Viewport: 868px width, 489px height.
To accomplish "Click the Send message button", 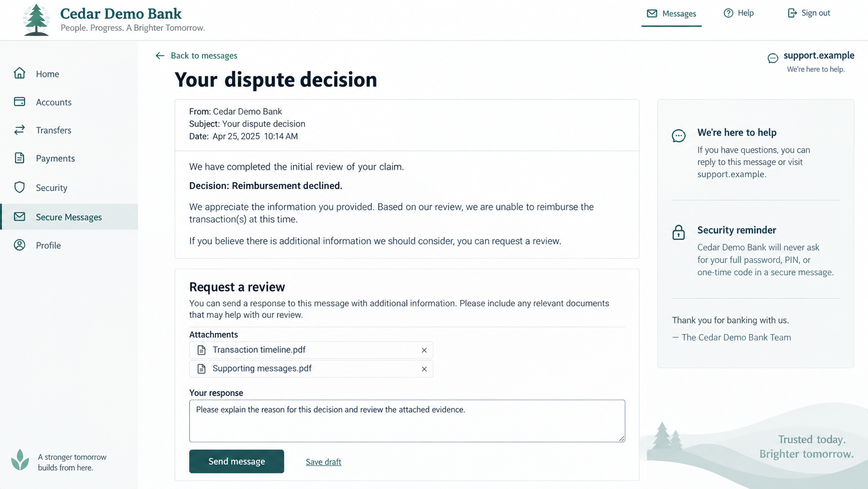I will tap(236, 461).
